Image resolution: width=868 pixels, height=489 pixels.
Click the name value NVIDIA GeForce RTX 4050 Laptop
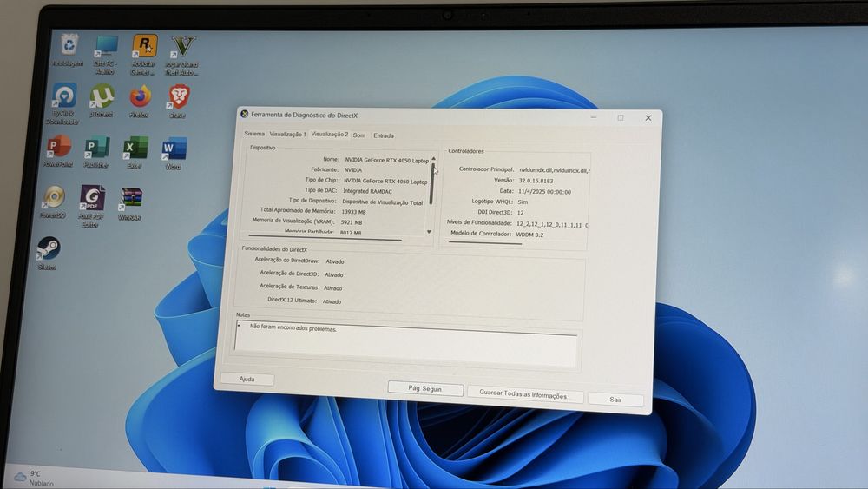point(387,160)
